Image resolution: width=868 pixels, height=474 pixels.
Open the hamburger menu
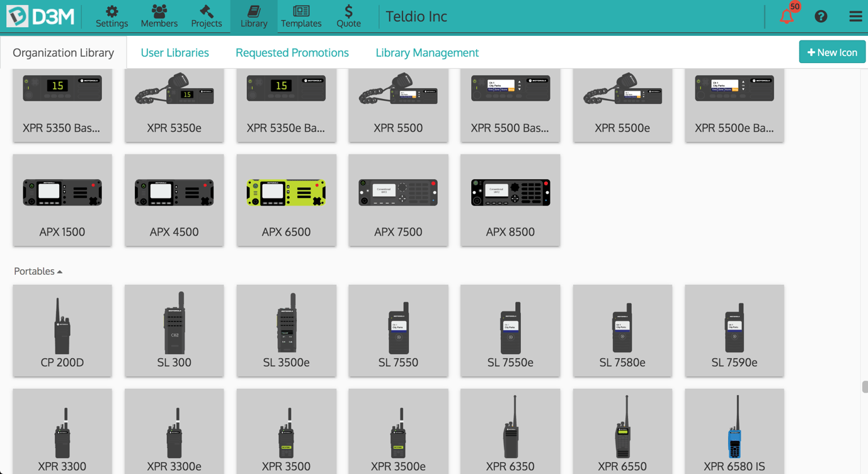pos(855,16)
